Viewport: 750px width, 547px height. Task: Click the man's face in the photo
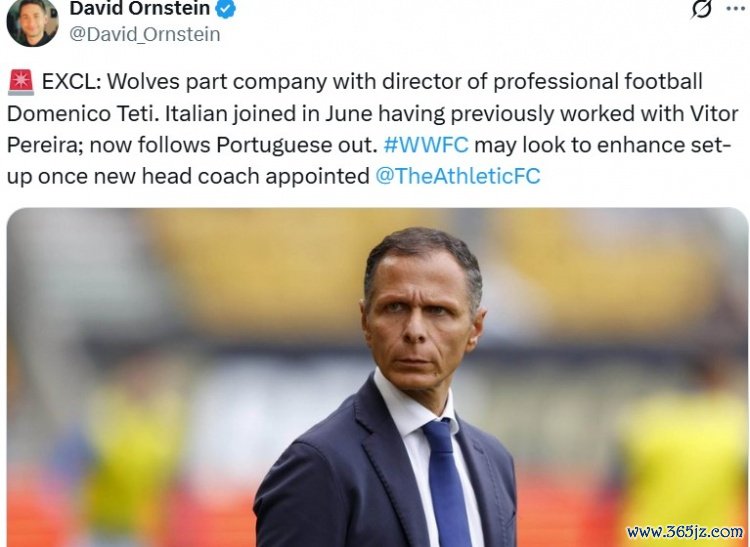point(424,320)
